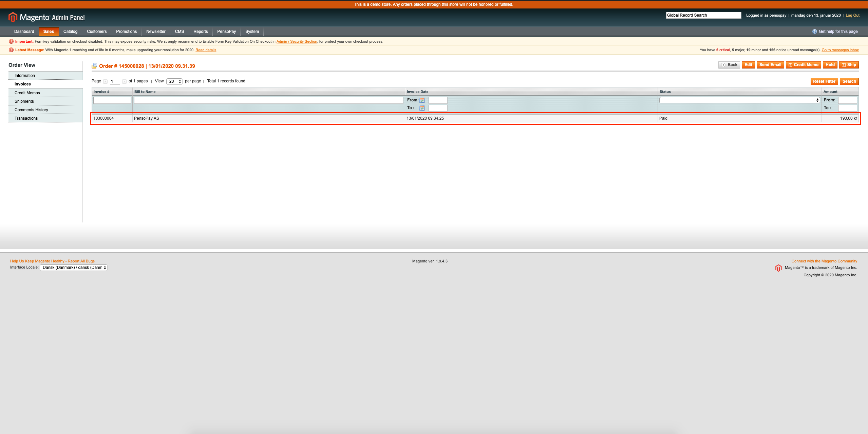
Task: Switch to the Transactions tab
Action: point(45,118)
